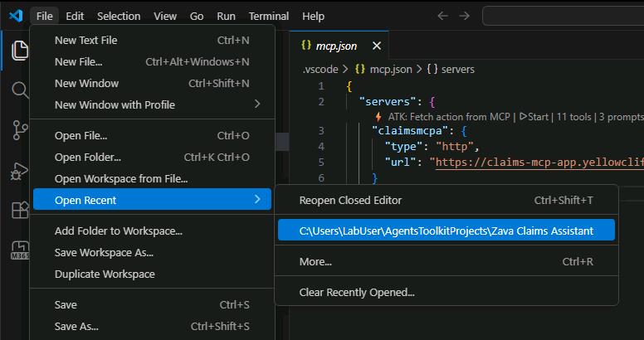The height and width of the screenshot is (340, 644).
Task: Open the Selection menu
Action: pyautogui.click(x=119, y=16)
